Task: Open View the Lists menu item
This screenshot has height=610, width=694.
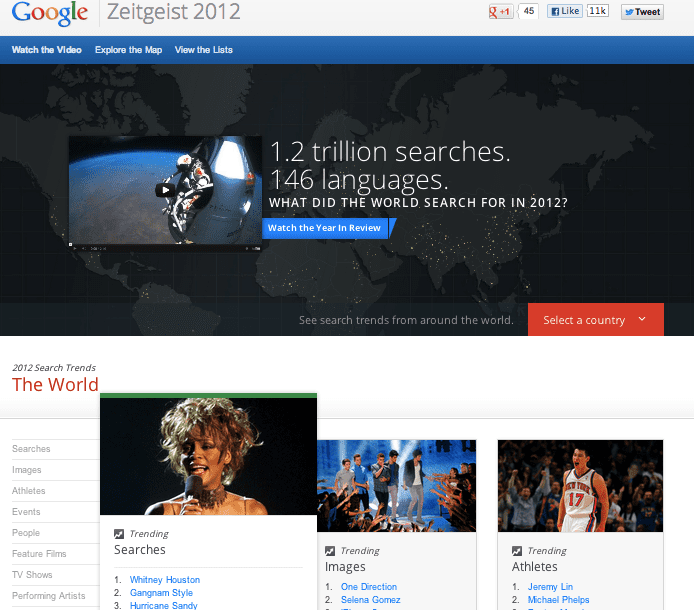Action: tap(204, 50)
